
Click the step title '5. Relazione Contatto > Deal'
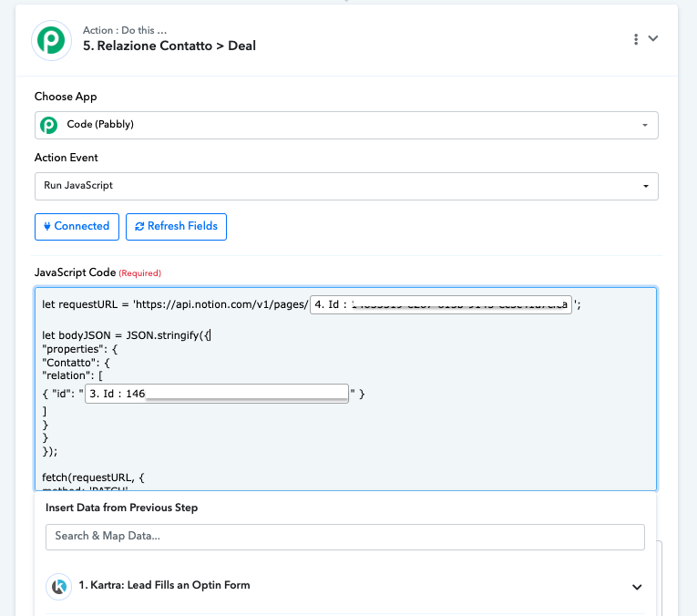pyautogui.click(x=169, y=46)
